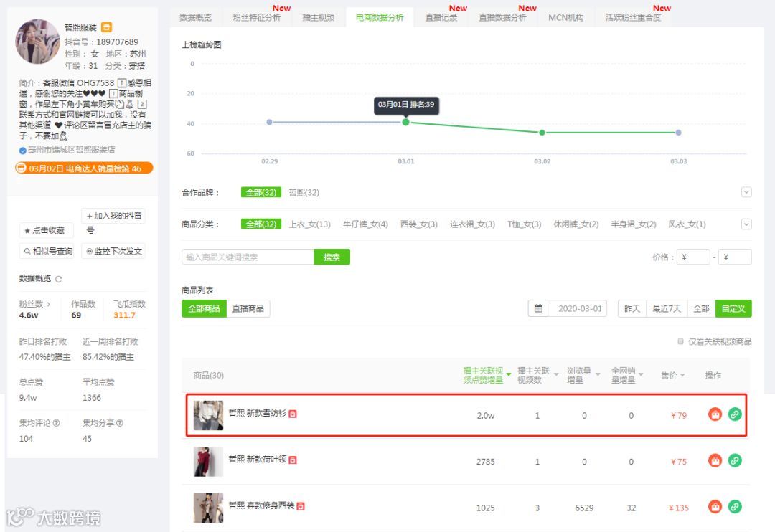
Task: Click the green 搜索 button
Action: pyautogui.click(x=332, y=257)
